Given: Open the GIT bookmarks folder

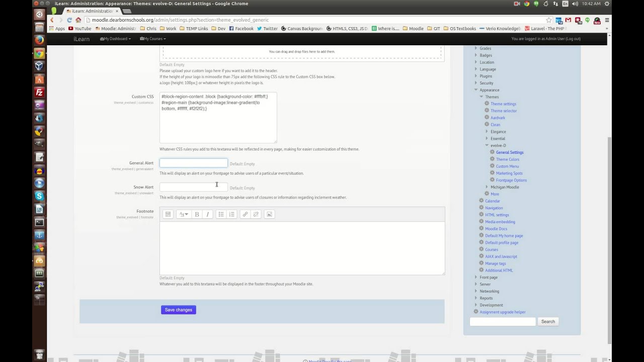Looking at the screenshot, I should tap(433, 29).
